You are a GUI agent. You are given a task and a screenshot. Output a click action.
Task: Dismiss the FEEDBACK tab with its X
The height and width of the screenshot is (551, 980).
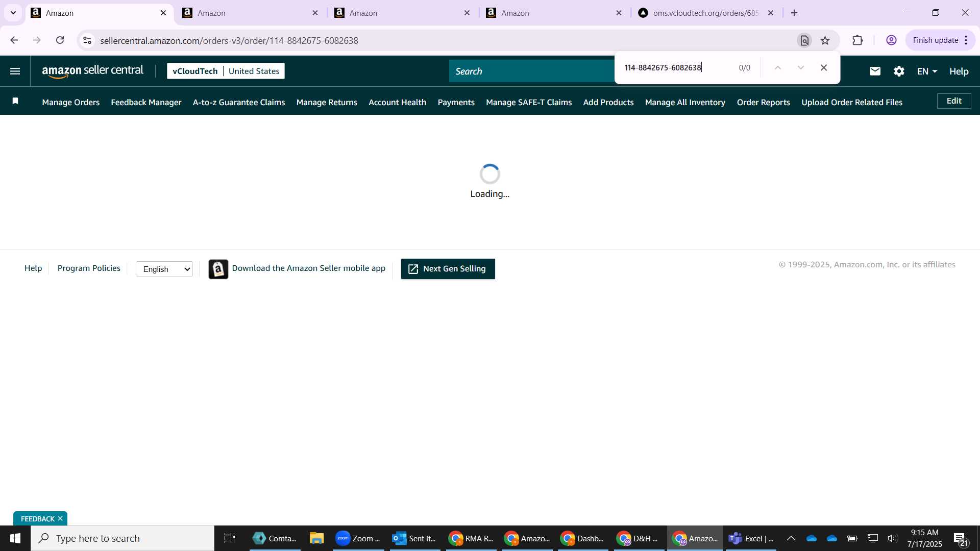pos(60,518)
